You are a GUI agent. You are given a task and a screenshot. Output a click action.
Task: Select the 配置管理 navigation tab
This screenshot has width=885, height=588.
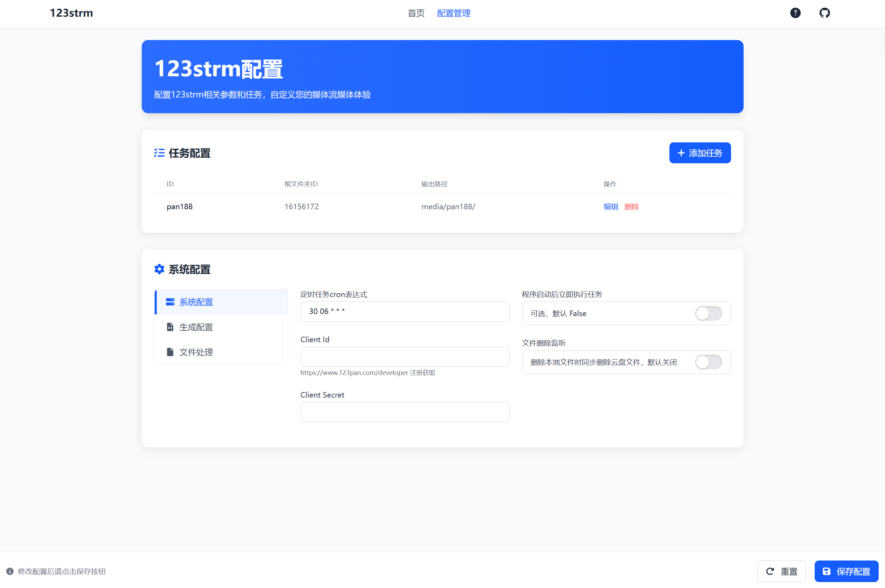[453, 14]
